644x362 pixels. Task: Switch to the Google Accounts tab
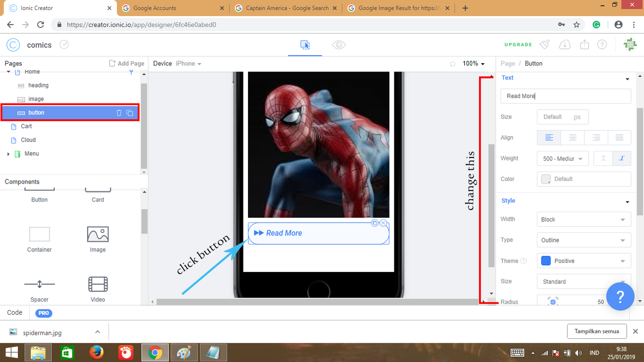(x=173, y=8)
